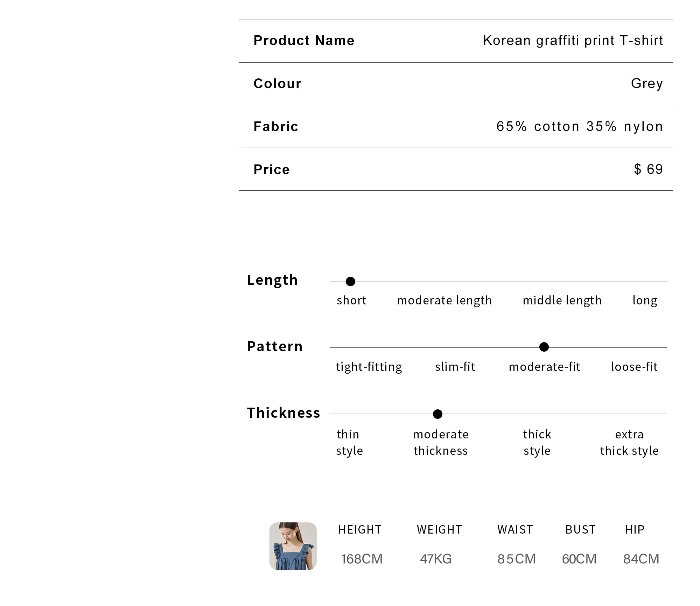The width and height of the screenshot is (700, 606).
Task: Click the product name 'Korean graffiti print T-shirt'
Action: [x=573, y=41]
